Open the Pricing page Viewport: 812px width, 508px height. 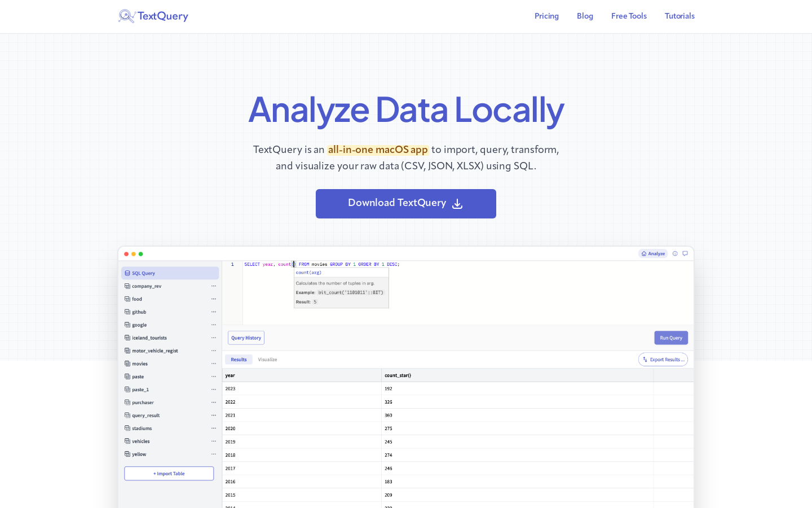(x=546, y=16)
